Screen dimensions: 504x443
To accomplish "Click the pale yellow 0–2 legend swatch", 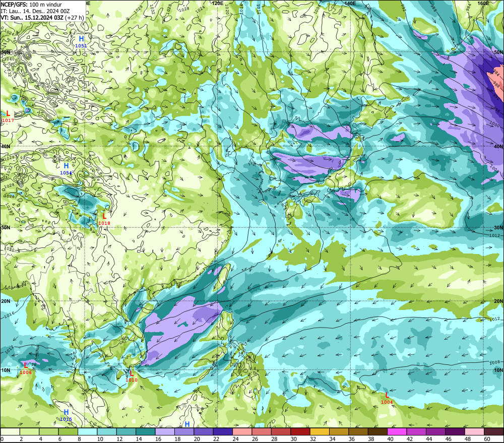I will [10, 432].
